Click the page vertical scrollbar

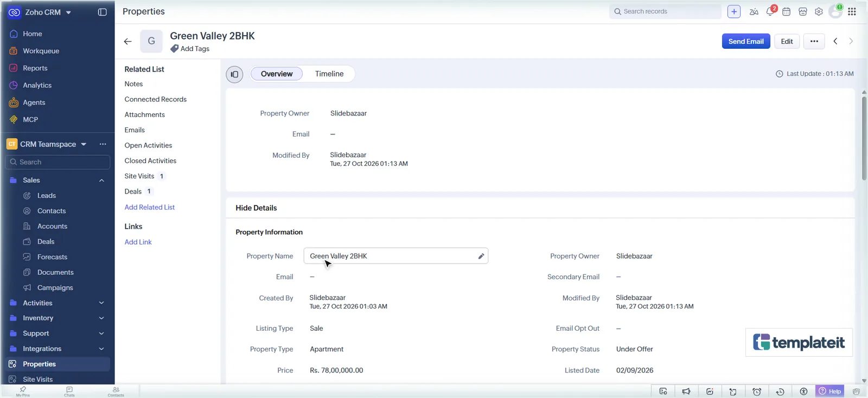point(864,138)
